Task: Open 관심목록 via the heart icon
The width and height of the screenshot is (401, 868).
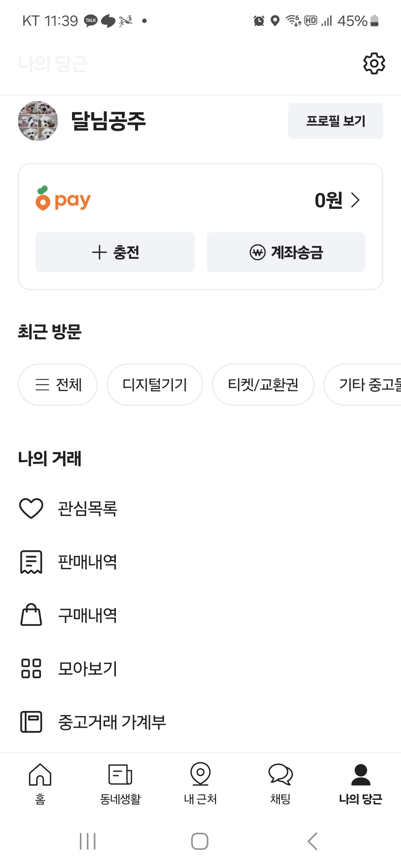Action: click(x=31, y=508)
